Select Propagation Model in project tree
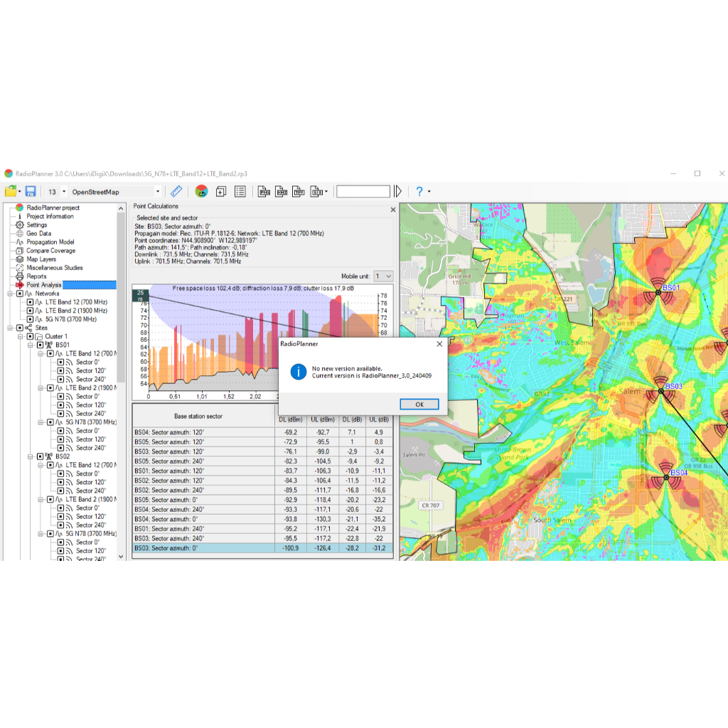 (x=50, y=242)
